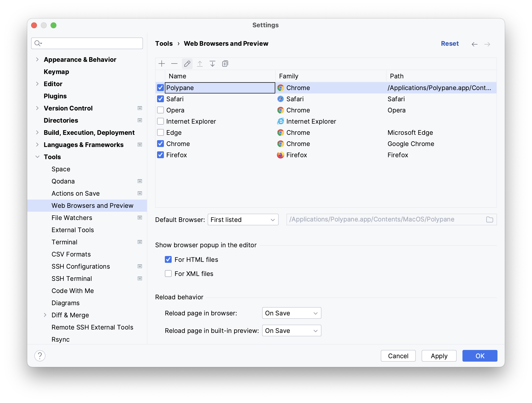532x403 pixels.
Task: Click the project-level icon beside Directories
Action: (140, 120)
